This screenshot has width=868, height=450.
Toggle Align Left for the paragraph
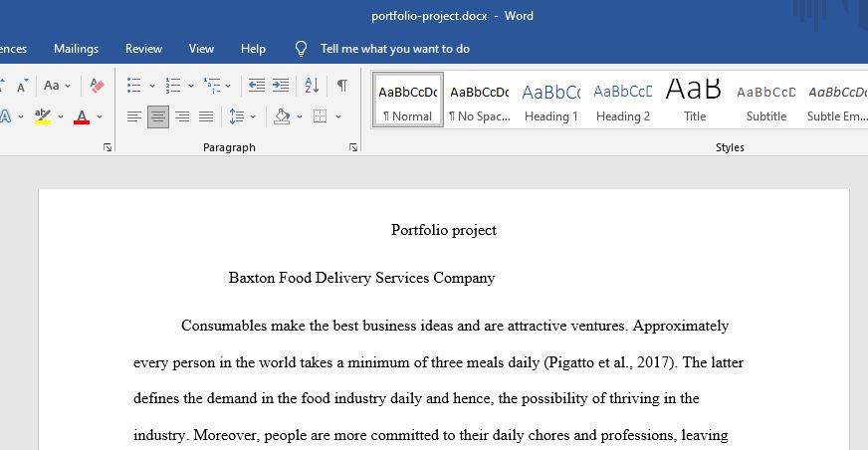[x=134, y=116]
